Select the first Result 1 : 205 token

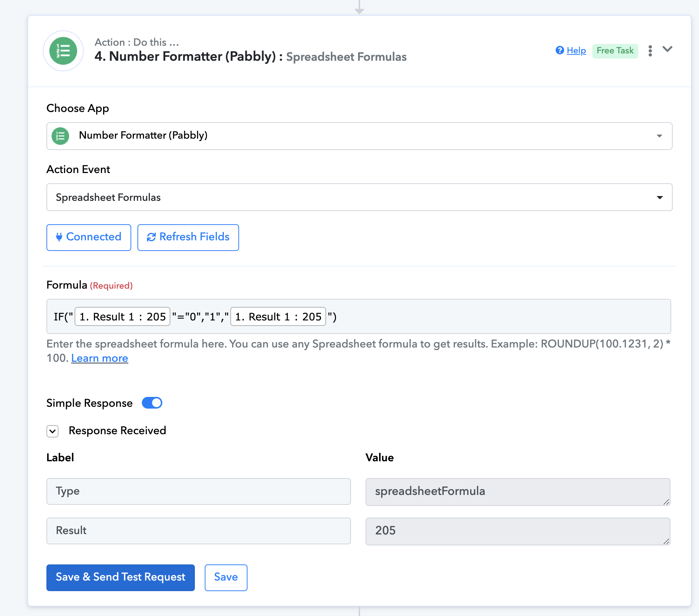pyautogui.click(x=122, y=316)
